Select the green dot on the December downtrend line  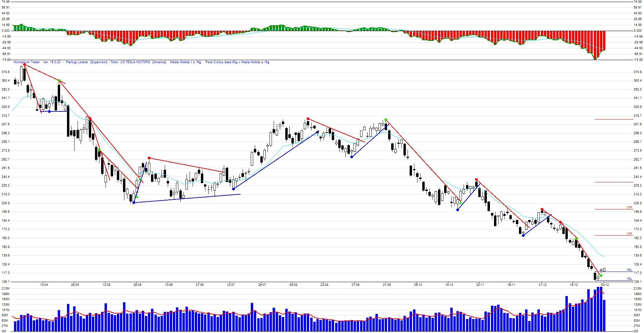(x=576, y=239)
